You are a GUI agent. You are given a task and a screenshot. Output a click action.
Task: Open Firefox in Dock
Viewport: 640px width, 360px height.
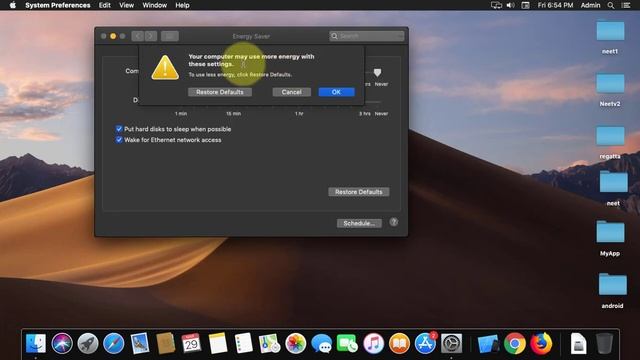(541, 343)
